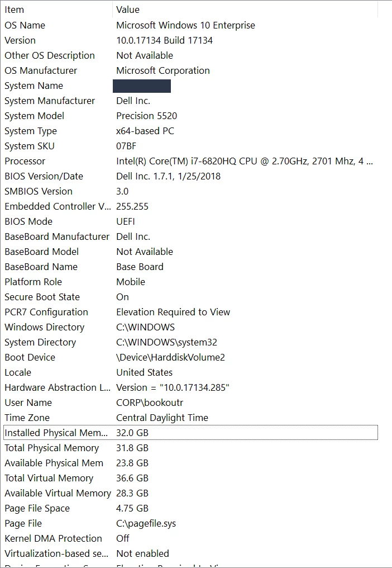Click the value 10.0.17134 Build 17134
This screenshot has width=392, height=568.
(x=164, y=40)
